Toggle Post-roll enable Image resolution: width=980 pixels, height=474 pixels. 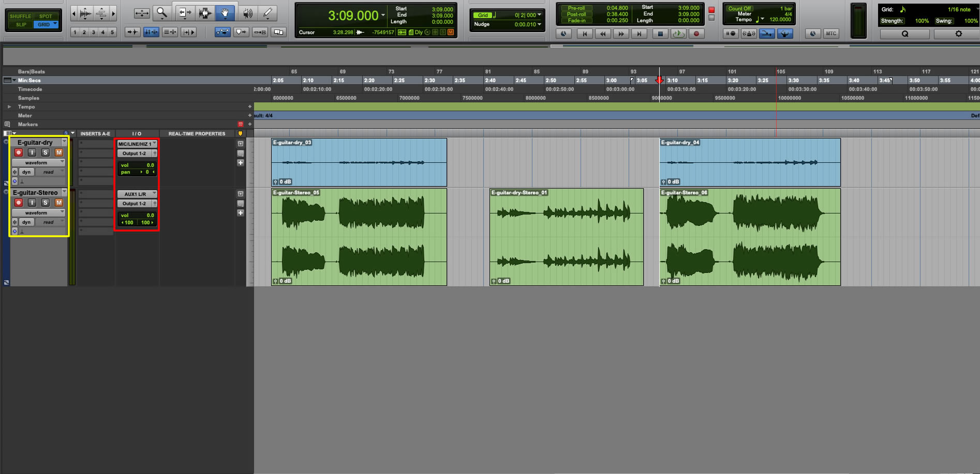point(576,14)
